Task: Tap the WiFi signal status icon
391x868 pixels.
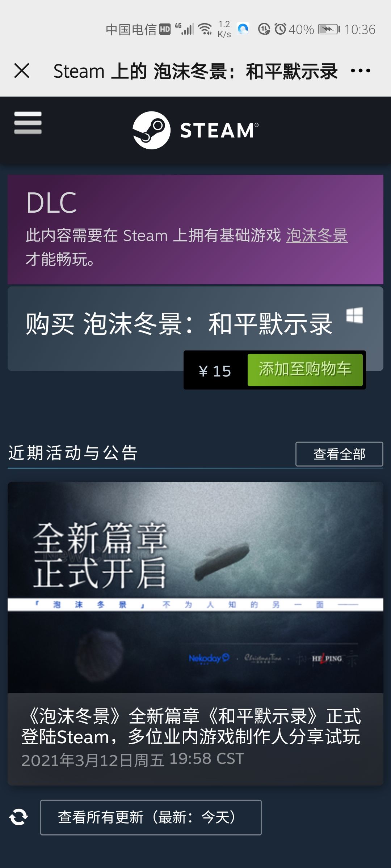Action: (205, 29)
